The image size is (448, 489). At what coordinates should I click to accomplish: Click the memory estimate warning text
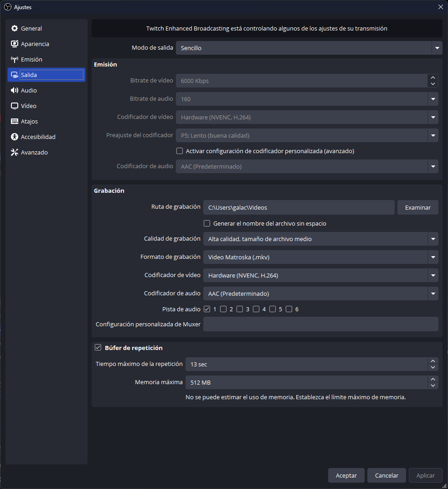point(295,397)
